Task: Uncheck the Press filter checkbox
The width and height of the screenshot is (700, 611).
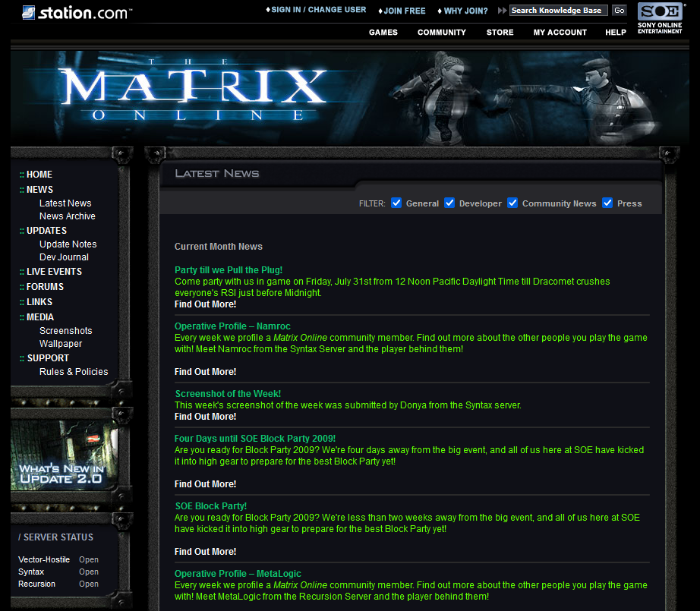Action: (607, 203)
